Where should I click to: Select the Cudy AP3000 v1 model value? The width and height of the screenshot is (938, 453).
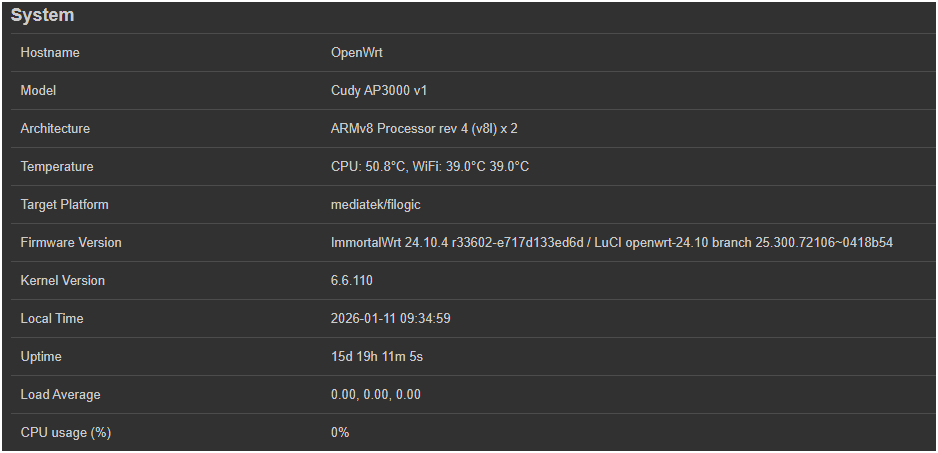tap(379, 90)
